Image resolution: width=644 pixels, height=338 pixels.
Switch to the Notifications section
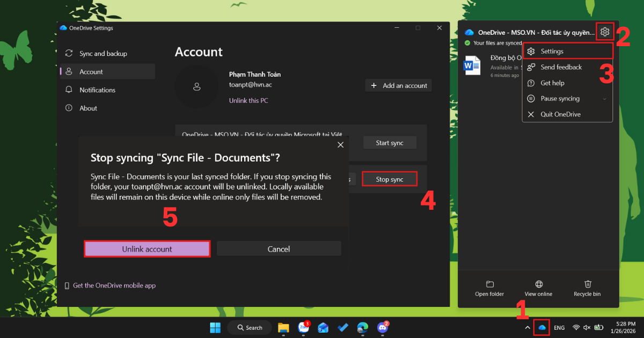coord(97,90)
